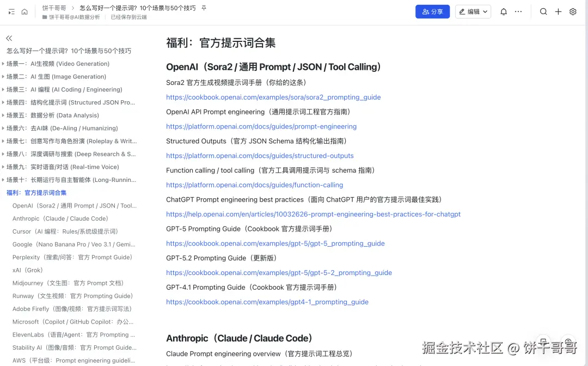Jump to Runway outline entry
This screenshot has height=366, width=588.
pyautogui.click(x=73, y=296)
